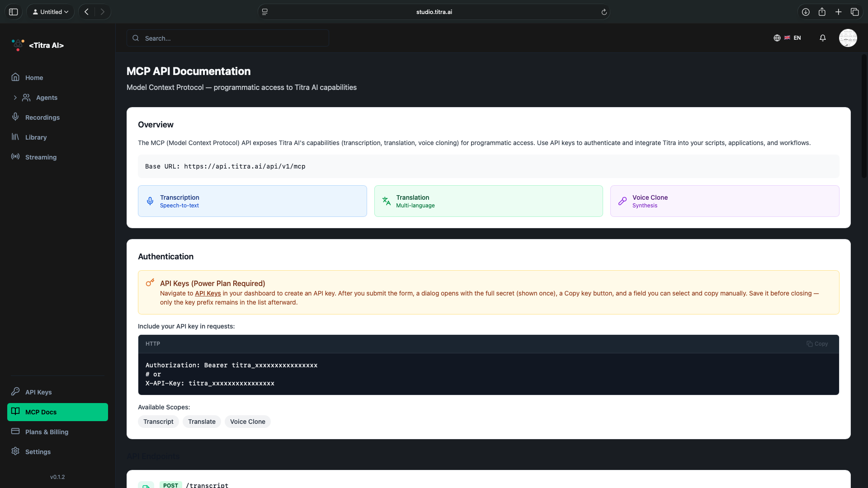Click the page vertical scrollbar

click(864, 116)
